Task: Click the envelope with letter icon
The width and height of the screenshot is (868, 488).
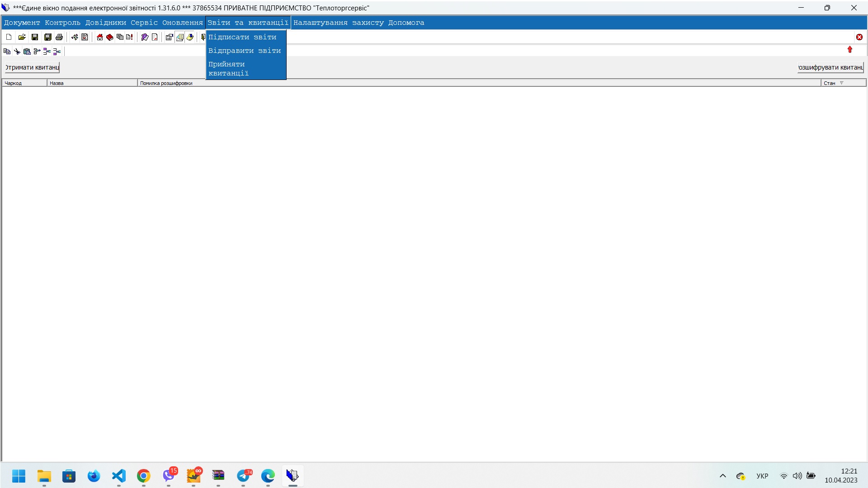Action: 180,37
